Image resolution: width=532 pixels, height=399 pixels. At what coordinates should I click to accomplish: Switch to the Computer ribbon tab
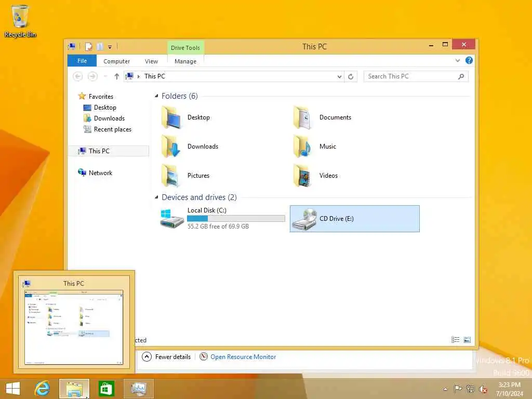point(116,61)
